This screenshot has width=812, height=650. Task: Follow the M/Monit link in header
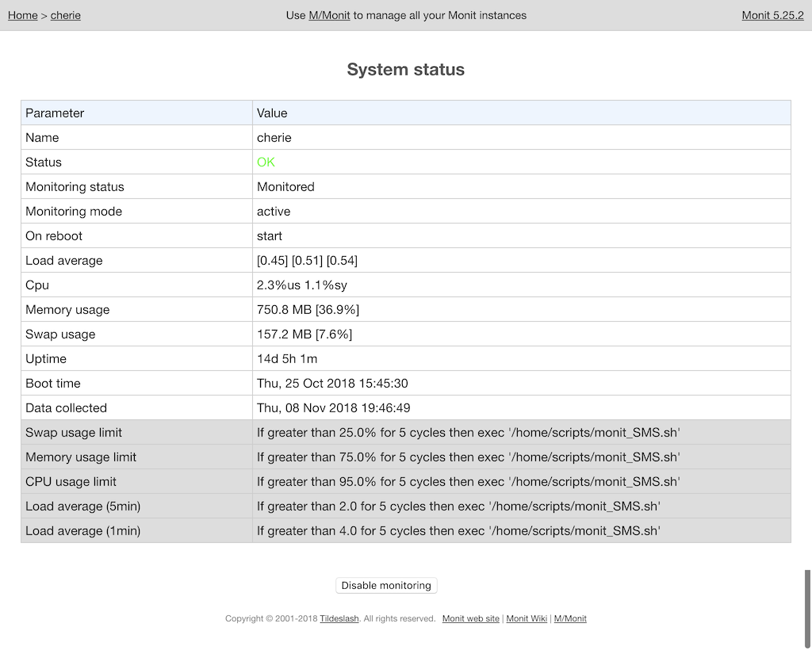click(329, 16)
